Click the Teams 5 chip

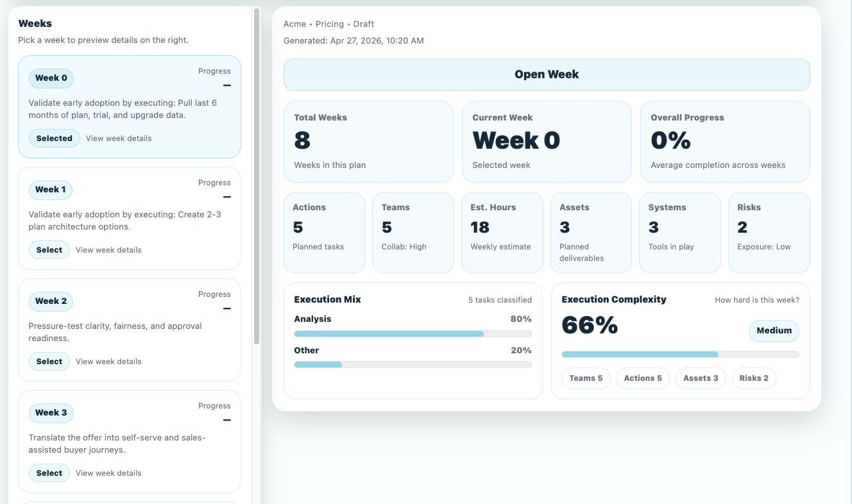point(586,378)
